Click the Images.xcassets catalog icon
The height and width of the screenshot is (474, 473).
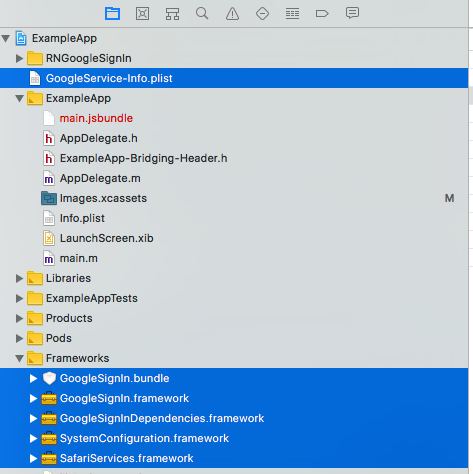49,198
